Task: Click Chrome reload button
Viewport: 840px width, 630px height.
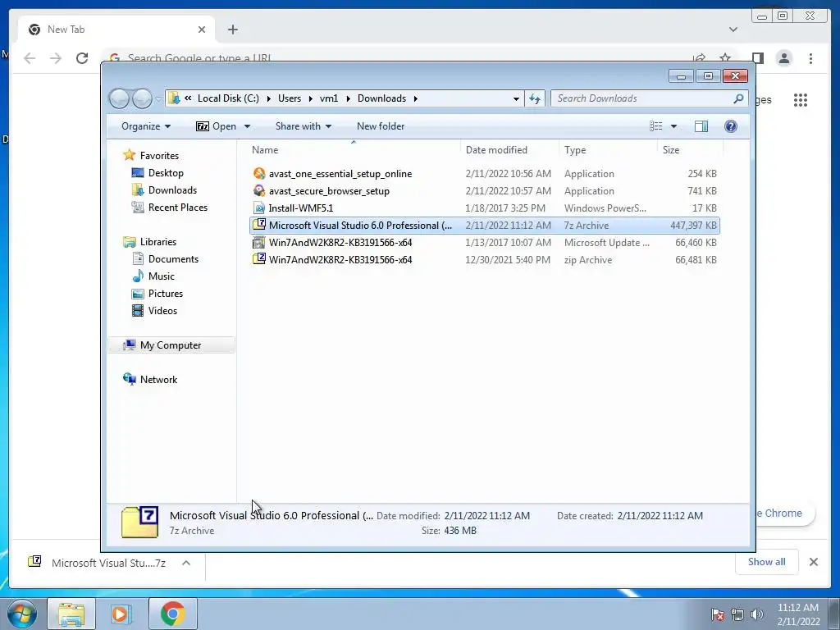Action: [82, 58]
